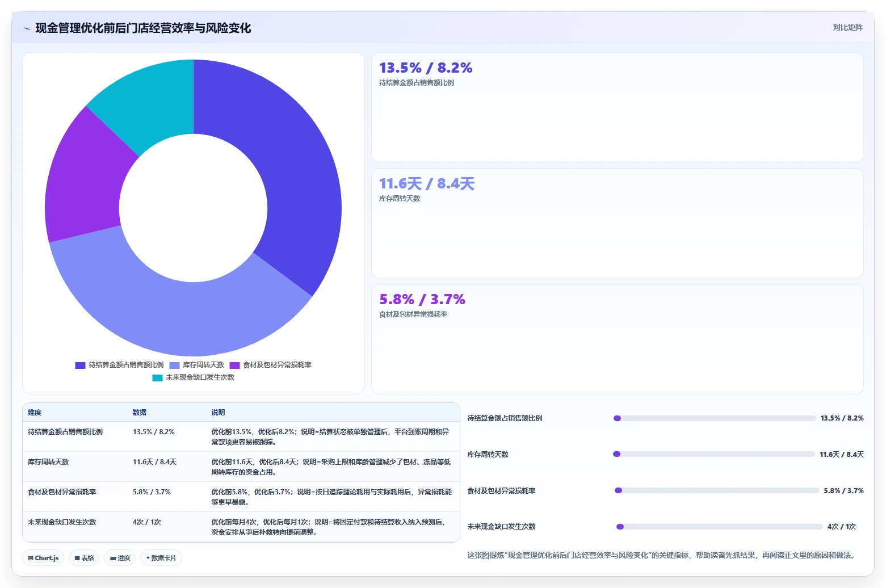Click the 进度 tag chip
This screenshot has height=588, width=886.
click(x=120, y=558)
